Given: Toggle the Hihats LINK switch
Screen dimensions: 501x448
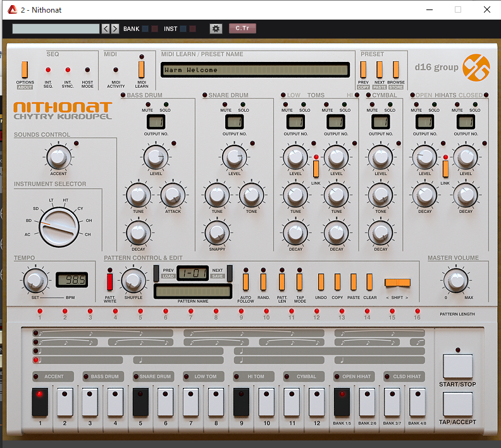Looking at the screenshot, I should pyautogui.click(x=445, y=169).
